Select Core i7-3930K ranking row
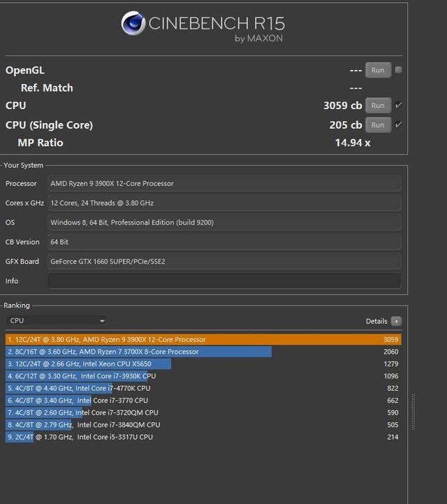This screenshot has width=447, height=504. pos(203,376)
